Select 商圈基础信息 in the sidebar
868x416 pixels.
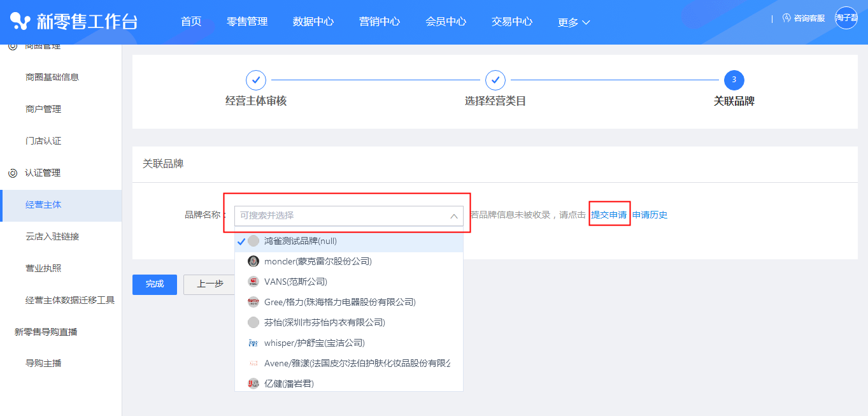tap(52, 77)
